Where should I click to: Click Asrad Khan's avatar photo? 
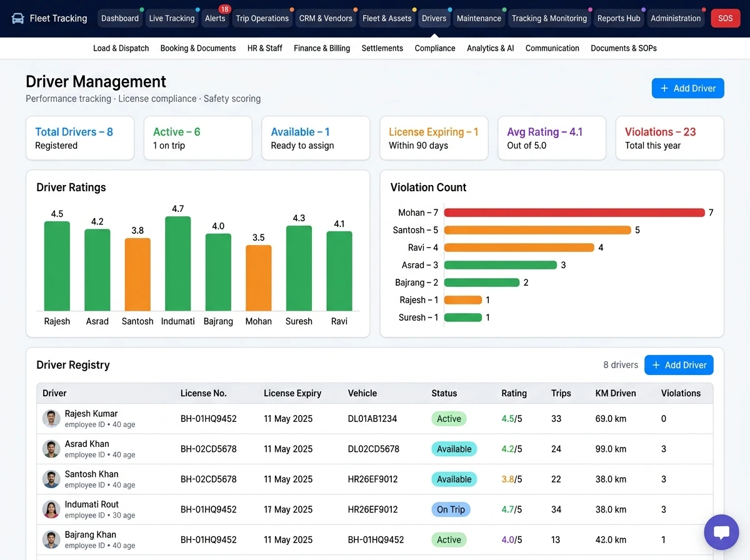[x=51, y=449]
